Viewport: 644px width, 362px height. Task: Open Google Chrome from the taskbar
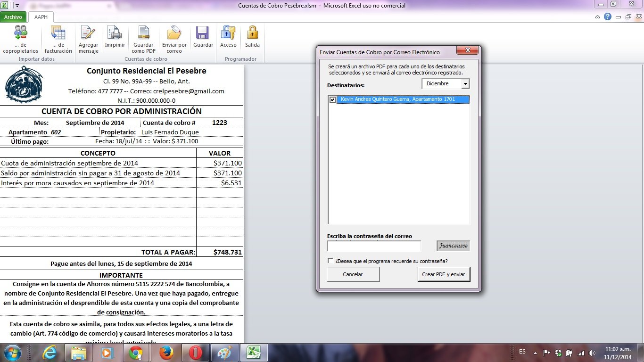coord(136,353)
